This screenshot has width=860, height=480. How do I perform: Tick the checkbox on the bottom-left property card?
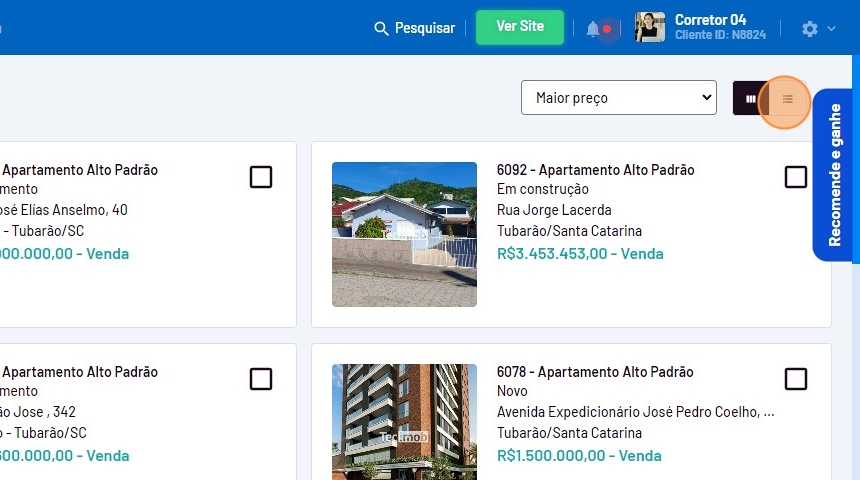(261, 379)
